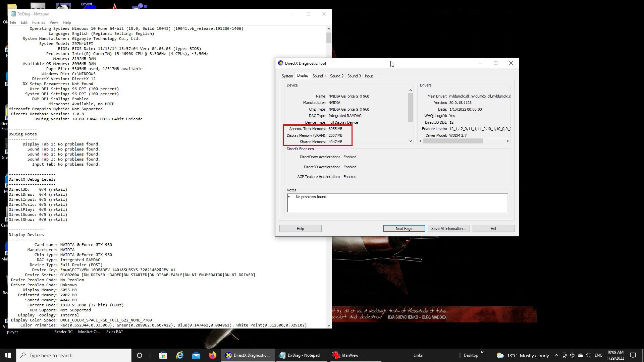Launch Firefox from the taskbar
This screenshot has width=644, height=362.
pos(213,355)
